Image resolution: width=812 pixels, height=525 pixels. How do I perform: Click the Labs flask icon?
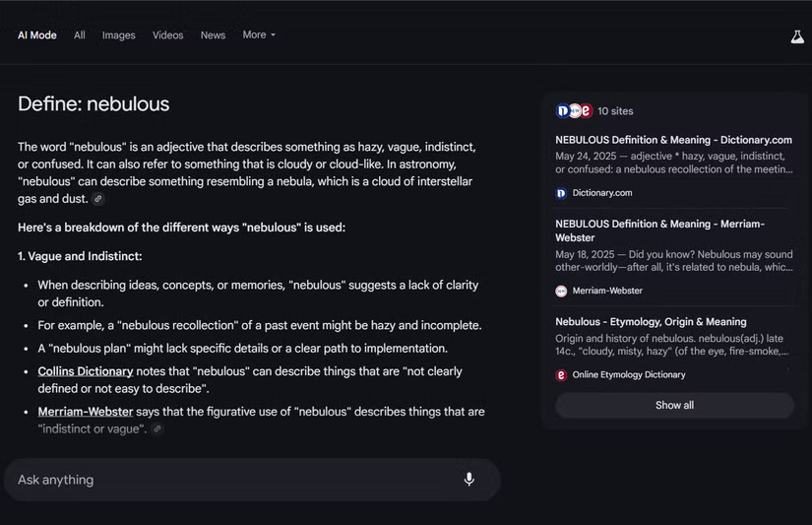pyautogui.click(x=797, y=36)
